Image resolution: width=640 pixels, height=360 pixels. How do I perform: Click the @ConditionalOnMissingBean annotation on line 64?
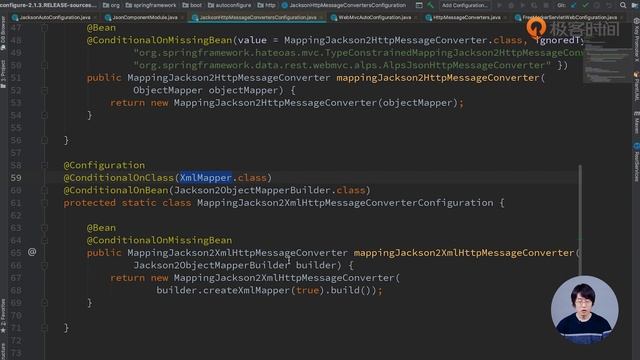pos(159,240)
